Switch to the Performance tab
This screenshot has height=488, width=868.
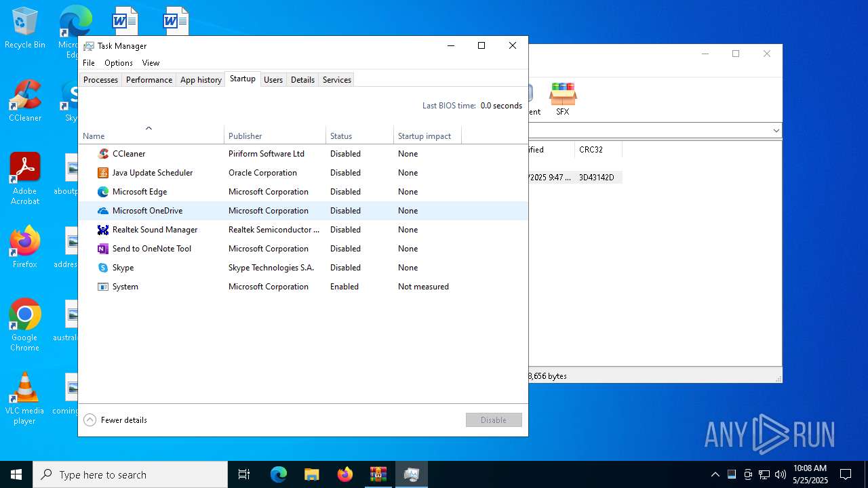point(149,80)
